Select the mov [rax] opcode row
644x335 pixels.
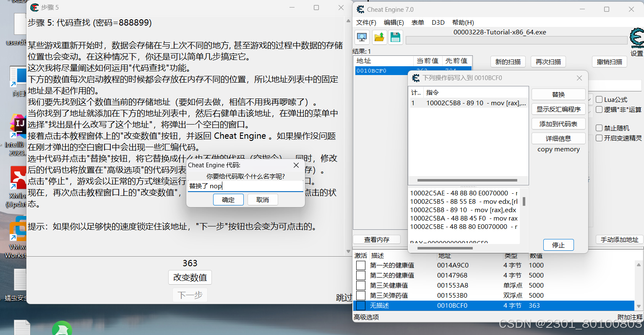(469, 103)
